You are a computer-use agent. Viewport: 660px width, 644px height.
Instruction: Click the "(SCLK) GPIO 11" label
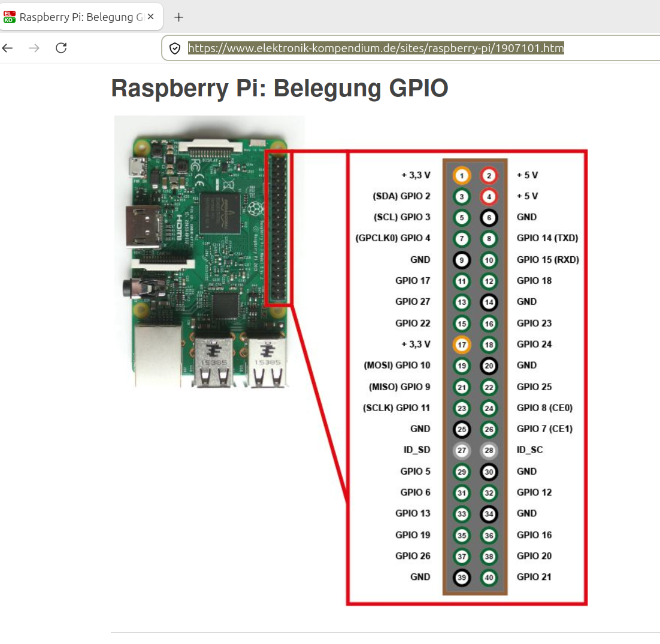396,408
